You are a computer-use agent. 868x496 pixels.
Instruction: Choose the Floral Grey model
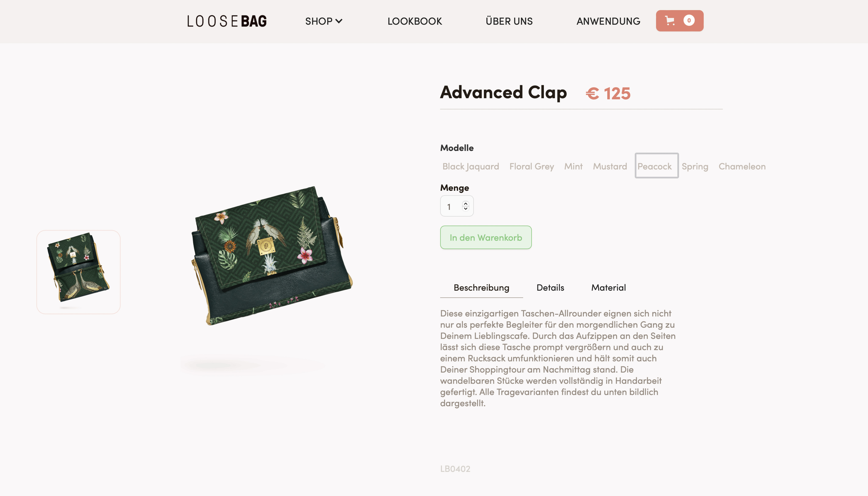tap(531, 166)
